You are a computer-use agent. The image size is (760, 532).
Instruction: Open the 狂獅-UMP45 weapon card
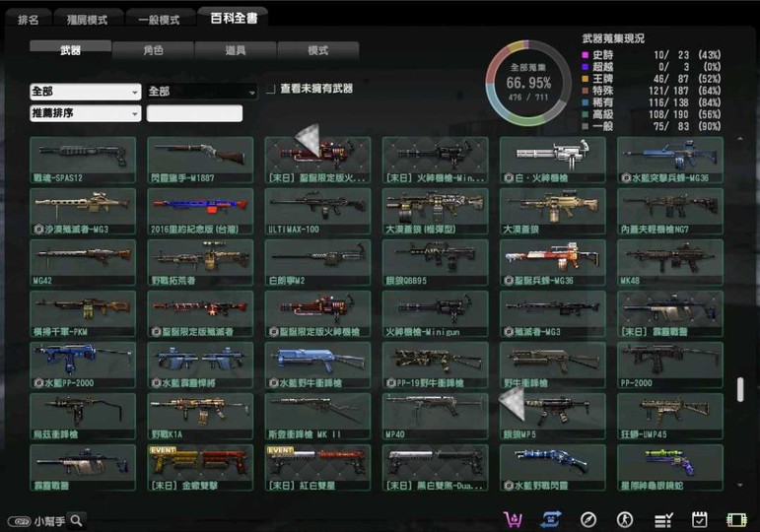tap(670, 417)
